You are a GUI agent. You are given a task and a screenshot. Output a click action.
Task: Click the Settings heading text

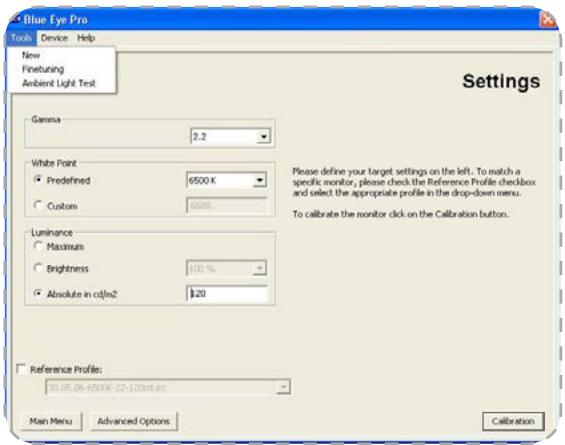click(x=501, y=81)
